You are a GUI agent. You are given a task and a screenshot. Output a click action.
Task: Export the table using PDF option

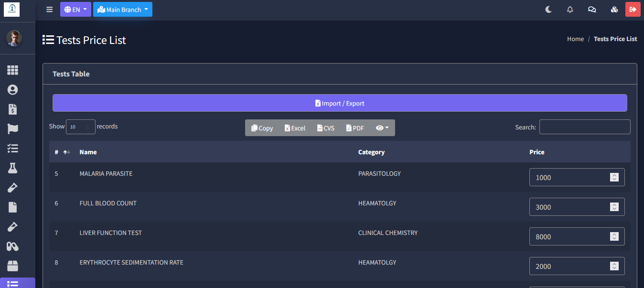pos(355,128)
